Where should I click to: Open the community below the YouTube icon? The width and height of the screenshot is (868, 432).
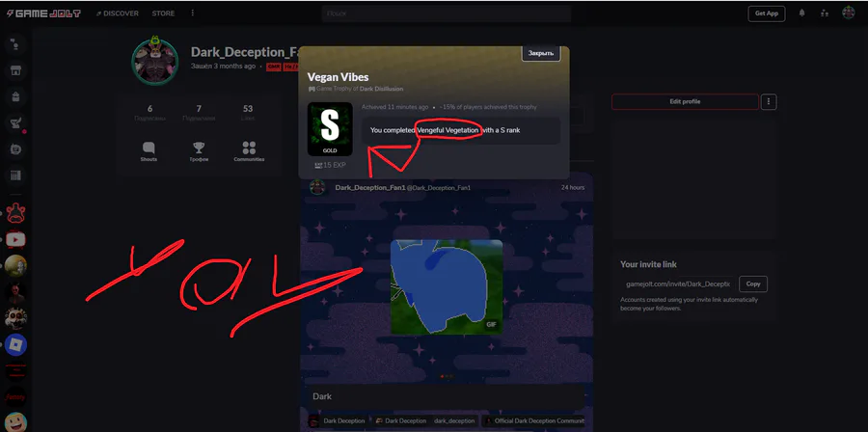[x=15, y=265]
